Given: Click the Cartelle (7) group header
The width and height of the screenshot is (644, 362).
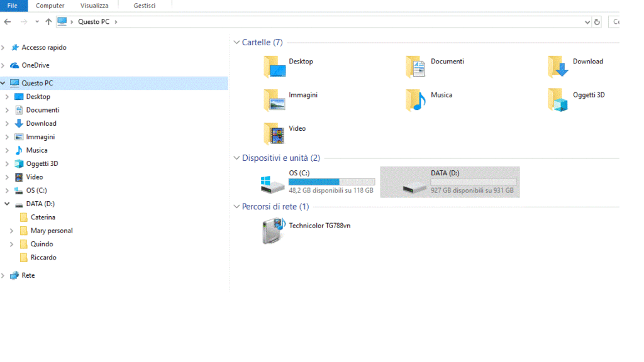Looking at the screenshot, I should [262, 42].
